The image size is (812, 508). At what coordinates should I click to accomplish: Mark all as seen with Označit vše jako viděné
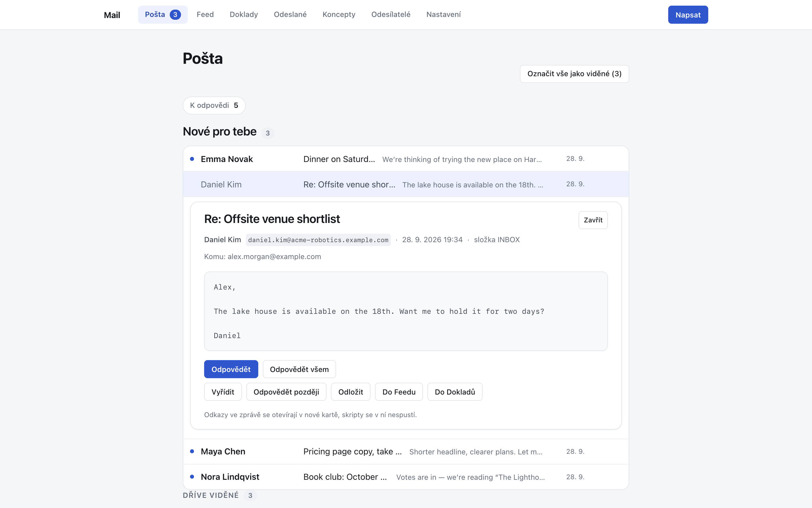click(x=574, y=74)
